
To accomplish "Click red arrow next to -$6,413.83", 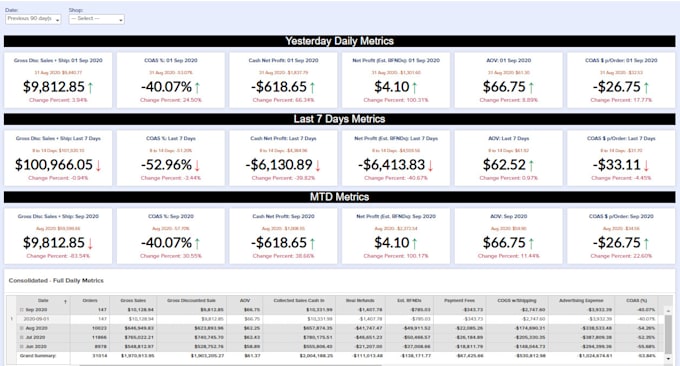I will coord(431,165).
